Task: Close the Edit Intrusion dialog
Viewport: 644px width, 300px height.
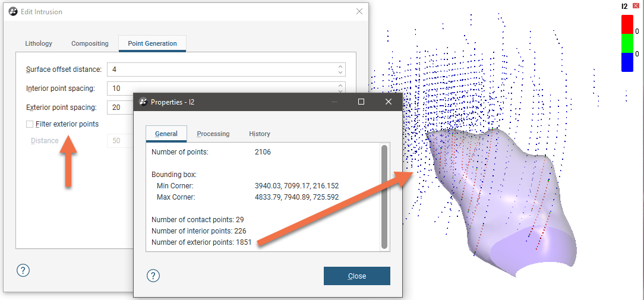Action: point(359,11)
